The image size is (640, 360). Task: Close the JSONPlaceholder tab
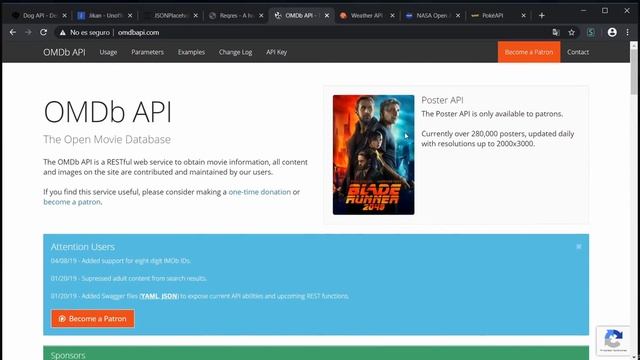tap(196, 16)
